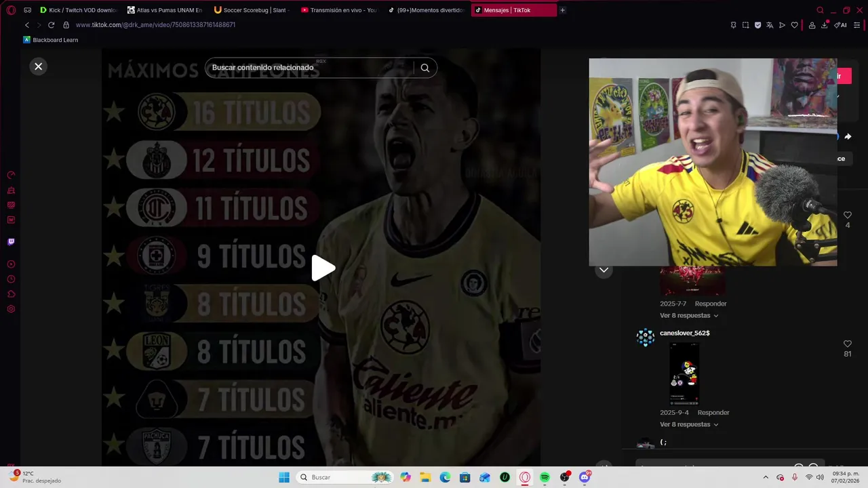Open the taskbar volume speaker icon
The height and width of the screenshot is (488, 868).
pos(820,477)
